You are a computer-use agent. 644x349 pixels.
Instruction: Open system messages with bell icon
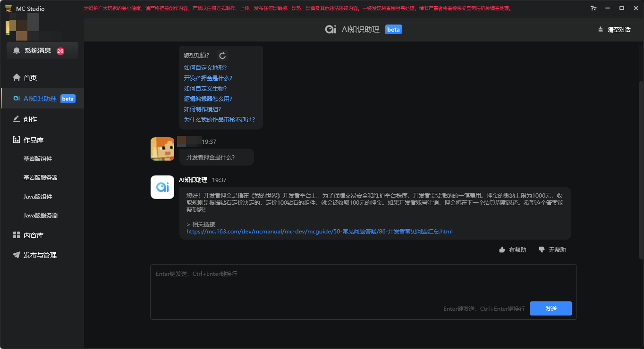click(x=42, y=50)
